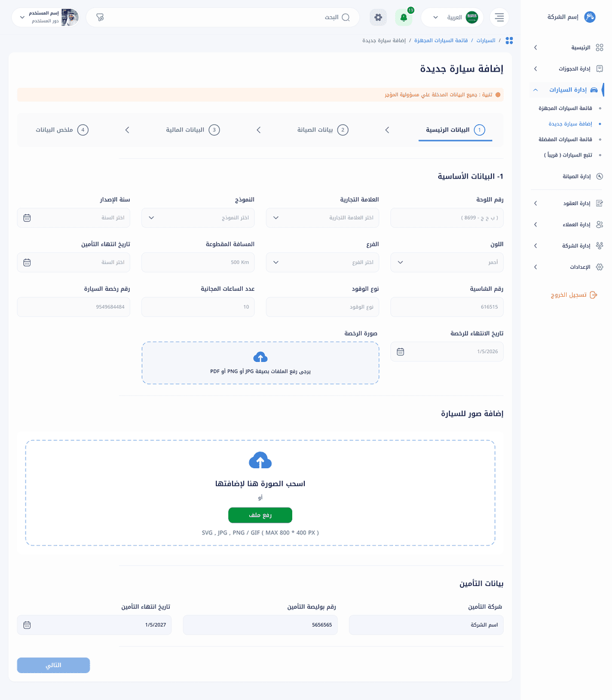Open calendar icon in تاريخ انتهاء التأمين basic field

pyautogui.click(x=27, y=263)
